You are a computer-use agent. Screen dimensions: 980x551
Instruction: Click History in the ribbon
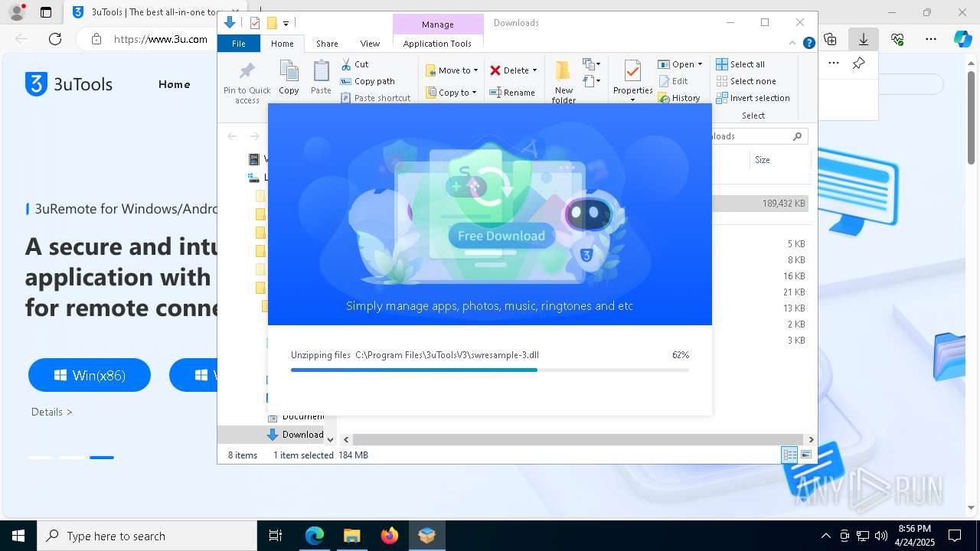[679, 98]
